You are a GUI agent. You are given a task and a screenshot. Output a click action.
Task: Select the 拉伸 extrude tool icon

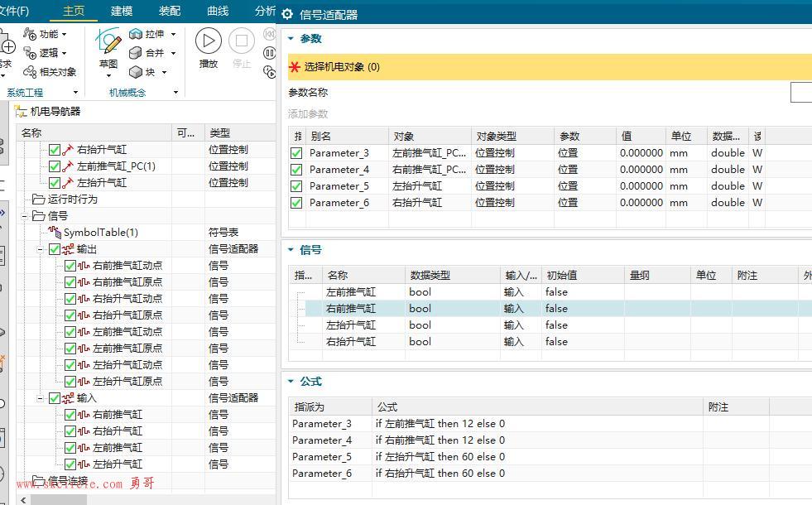pos(136,34)
